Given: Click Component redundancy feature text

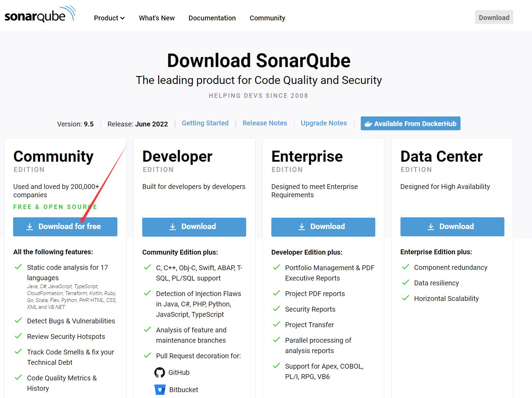Looking at the screenshot, I should 451,267.
